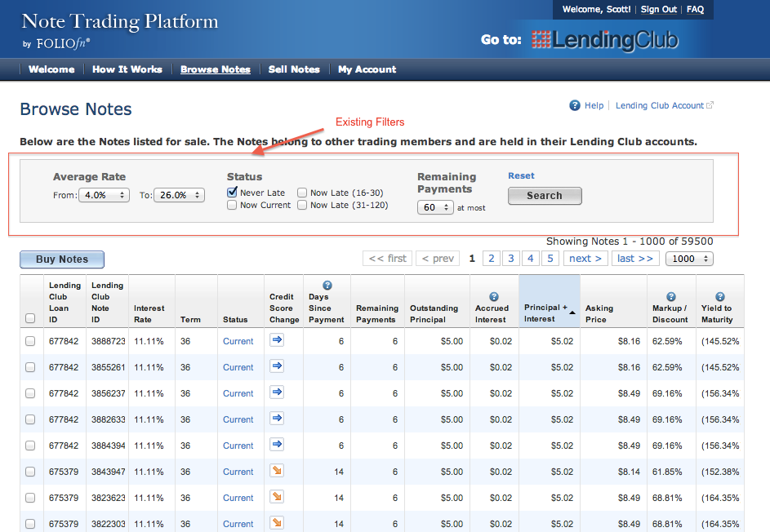This screenshot has width=770, height=532.
Task: Go to the My Account menu
Action: pyautogui.click(x=367, y=69)
